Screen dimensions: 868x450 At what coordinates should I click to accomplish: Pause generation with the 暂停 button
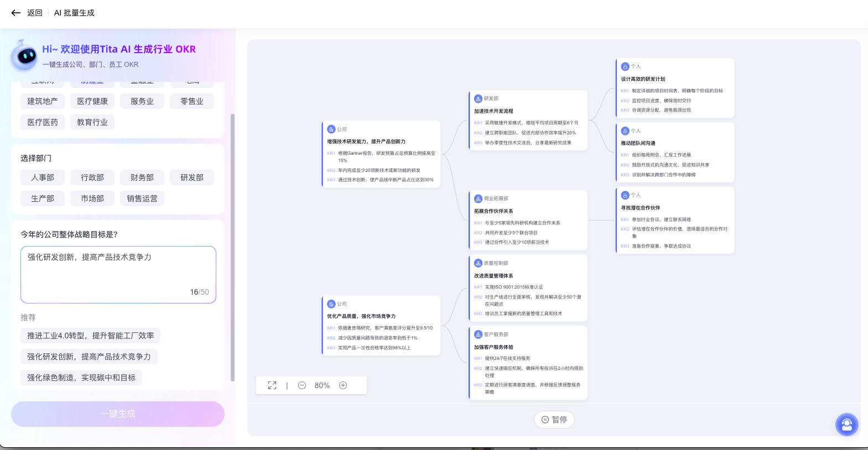coord(554,420)
